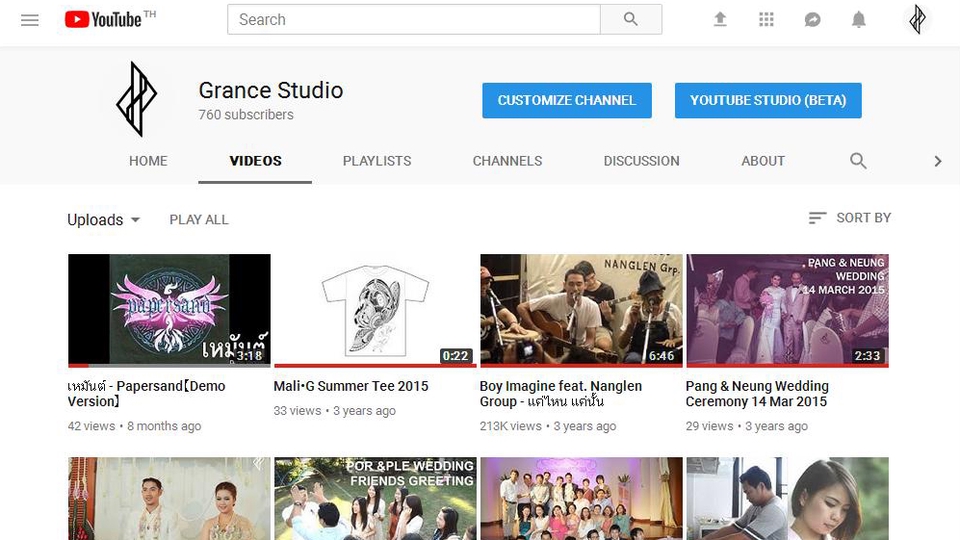Click the Mali·G Summer Tee 2015 title
This screenshot has height=540, width=960.
pyautogui.click(x=351, y=386)
